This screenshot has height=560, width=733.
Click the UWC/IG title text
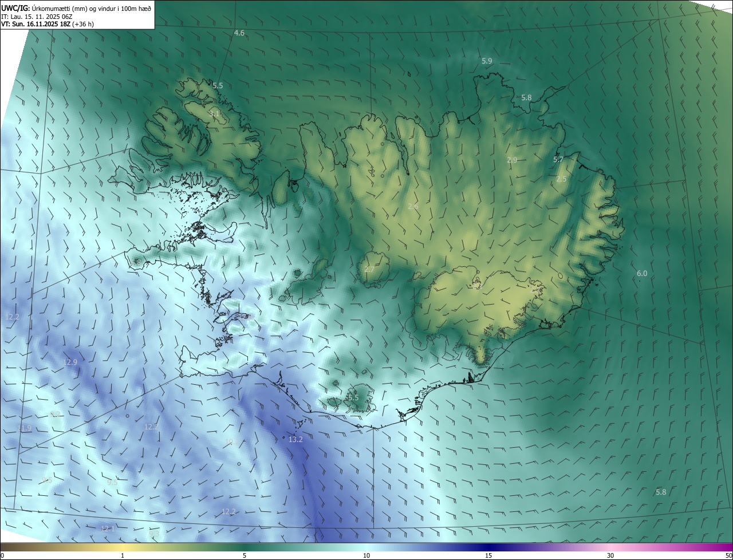point(15,7)
